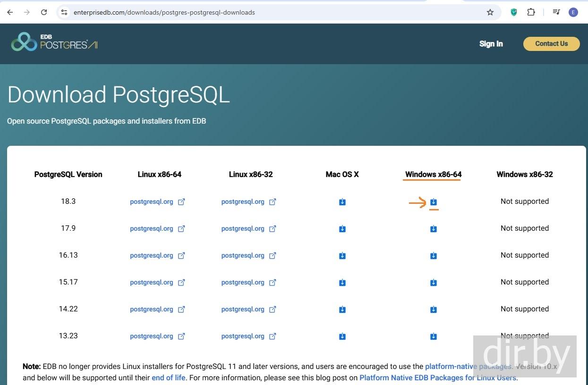Open postgresql.org Linux x86-64 link for 14.22
Screen dimensions: 588x385
pyautogui.click(x=157, y=309)
